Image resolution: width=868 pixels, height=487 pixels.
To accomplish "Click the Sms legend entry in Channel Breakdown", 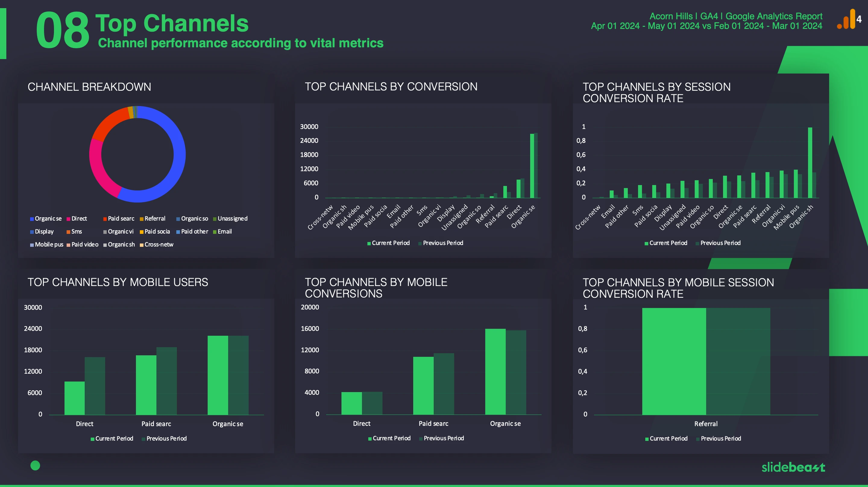I will click(x=74, y=231).
